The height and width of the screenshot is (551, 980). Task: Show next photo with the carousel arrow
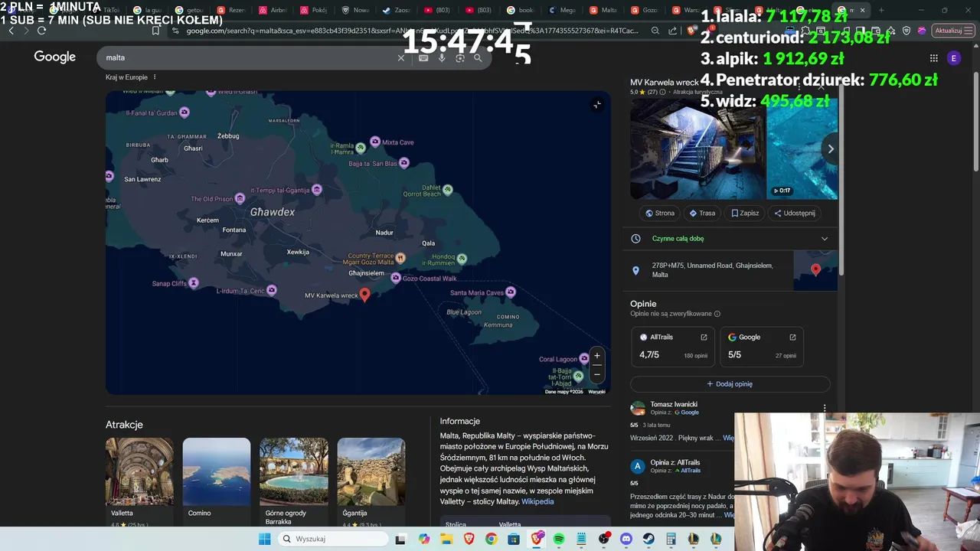[831, 149]
